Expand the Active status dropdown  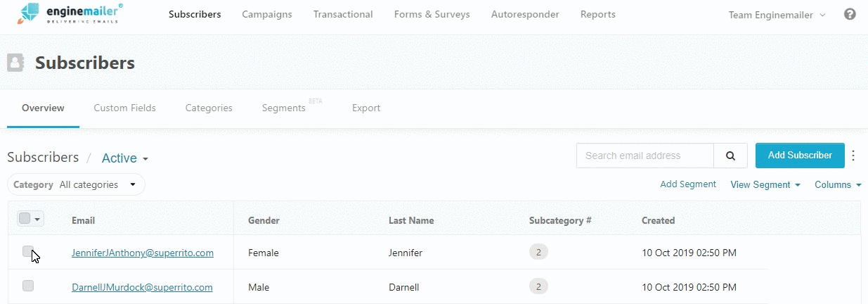point(125,158)
